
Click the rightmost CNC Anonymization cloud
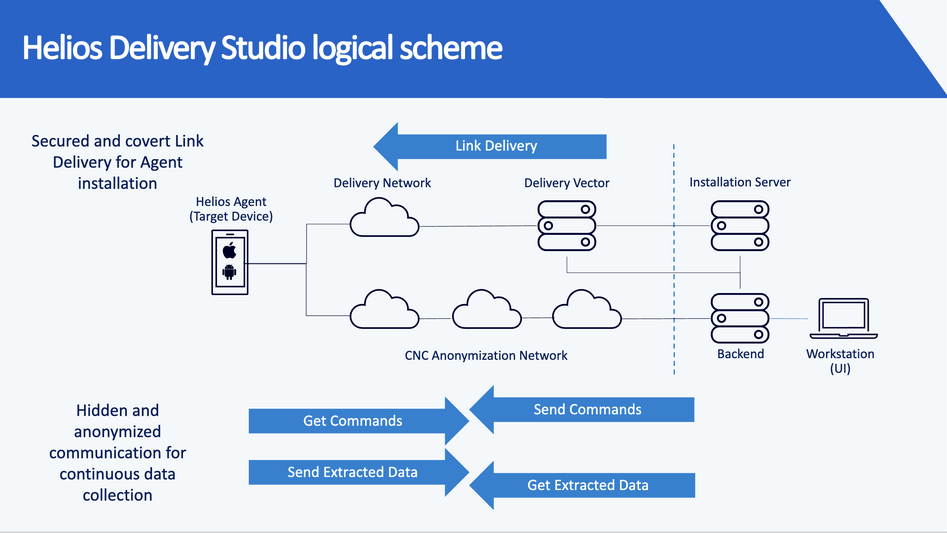pos(587,309)
